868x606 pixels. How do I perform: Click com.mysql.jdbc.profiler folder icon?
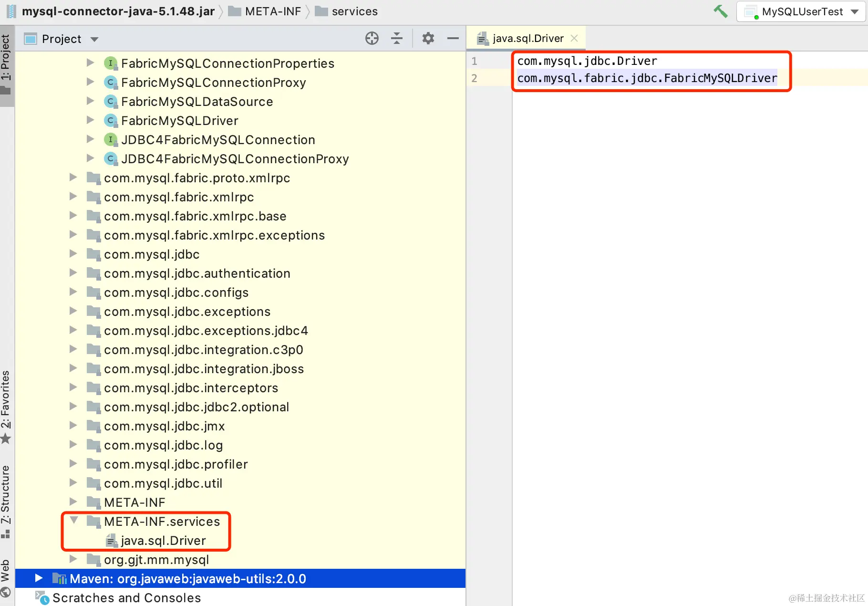(93, 464)
